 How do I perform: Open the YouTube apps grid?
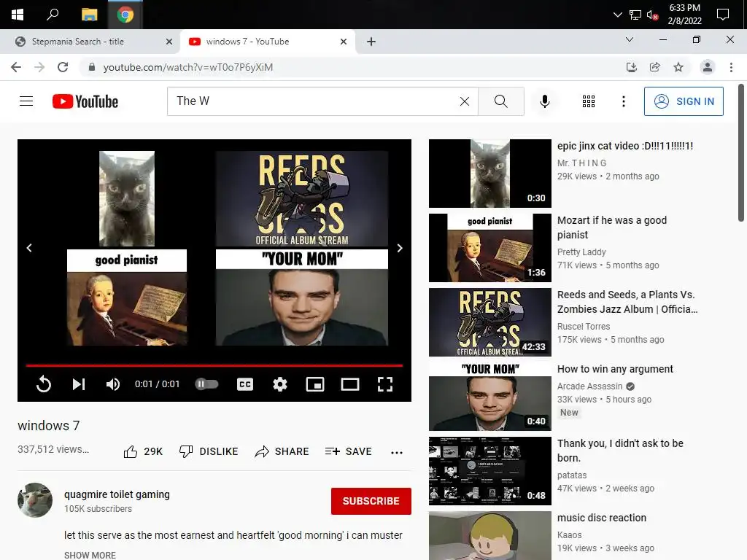[589, 101]
